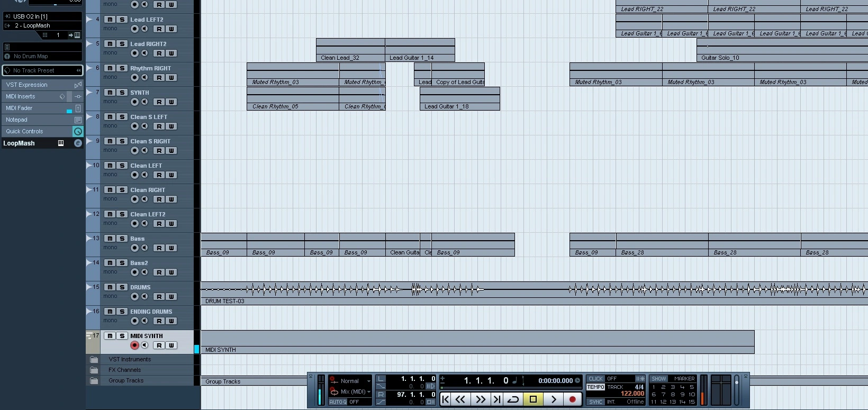Open the VST Expression inspector tab

[x=42, y=85]
